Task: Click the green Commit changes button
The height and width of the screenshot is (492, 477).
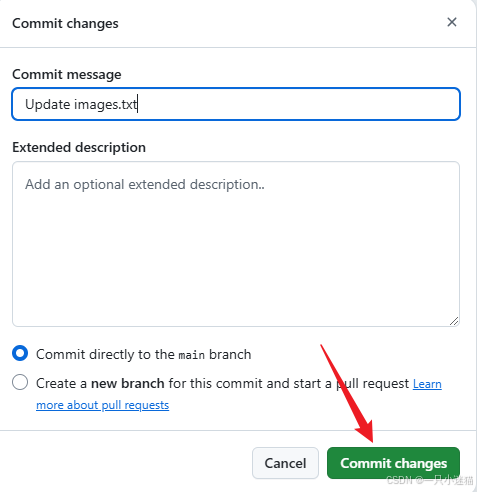Action: pyautogui.click(x=393, y=463)
